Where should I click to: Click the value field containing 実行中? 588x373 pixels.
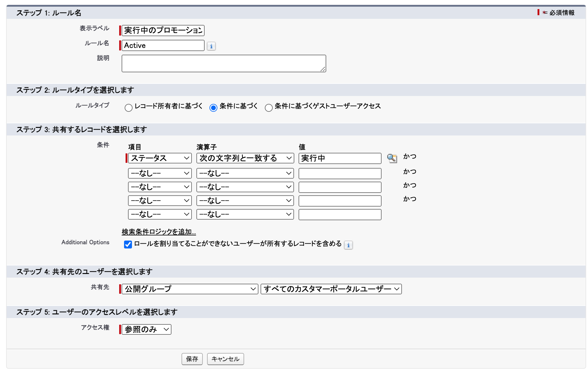click(340, 158)
